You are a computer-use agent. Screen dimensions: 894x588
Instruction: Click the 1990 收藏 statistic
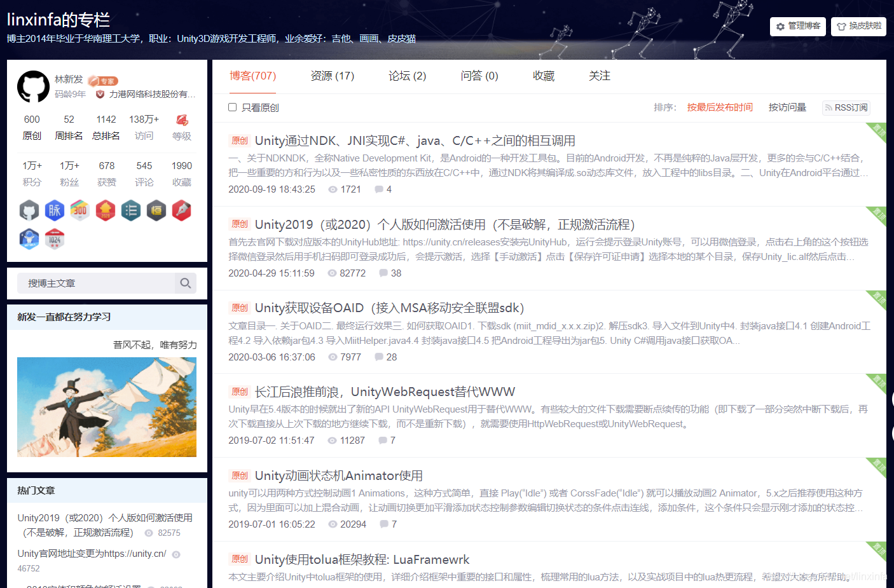click(x=182, y=174)
